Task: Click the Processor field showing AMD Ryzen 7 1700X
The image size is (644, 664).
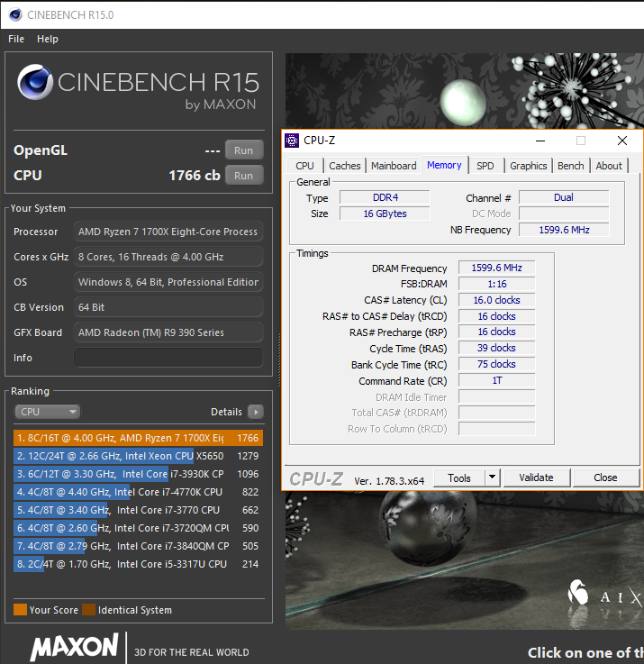Action: click(168, 232)
